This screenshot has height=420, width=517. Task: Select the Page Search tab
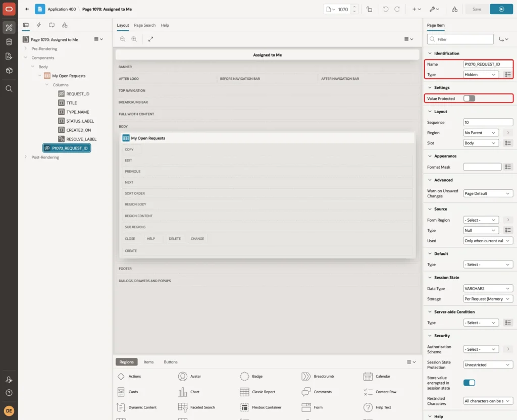click(144, 25)
